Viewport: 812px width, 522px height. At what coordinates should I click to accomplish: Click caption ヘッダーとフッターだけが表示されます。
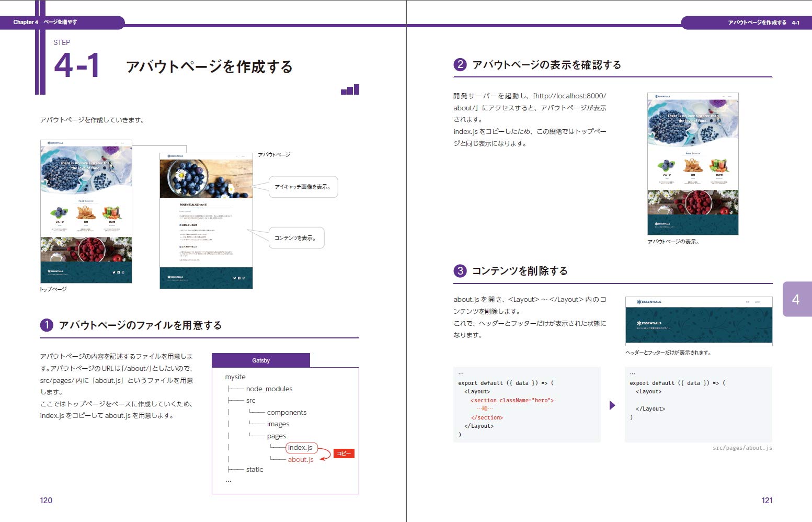click(x=668, y=353)
